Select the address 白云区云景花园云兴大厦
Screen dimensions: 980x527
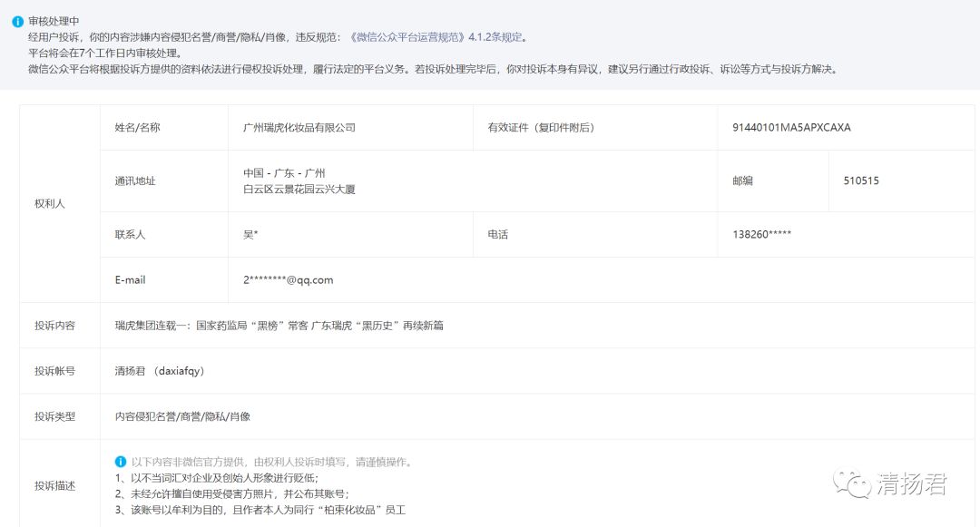tap(299, 190)
